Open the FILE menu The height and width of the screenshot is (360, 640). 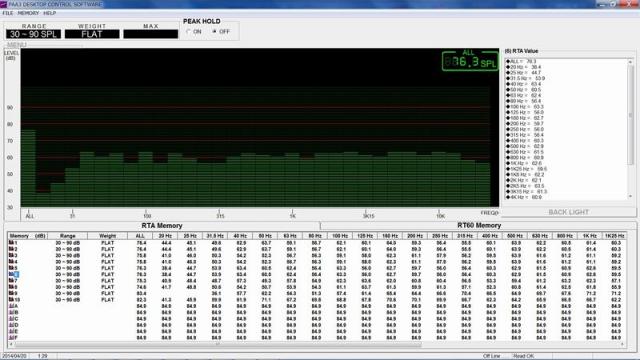point(8,13)
